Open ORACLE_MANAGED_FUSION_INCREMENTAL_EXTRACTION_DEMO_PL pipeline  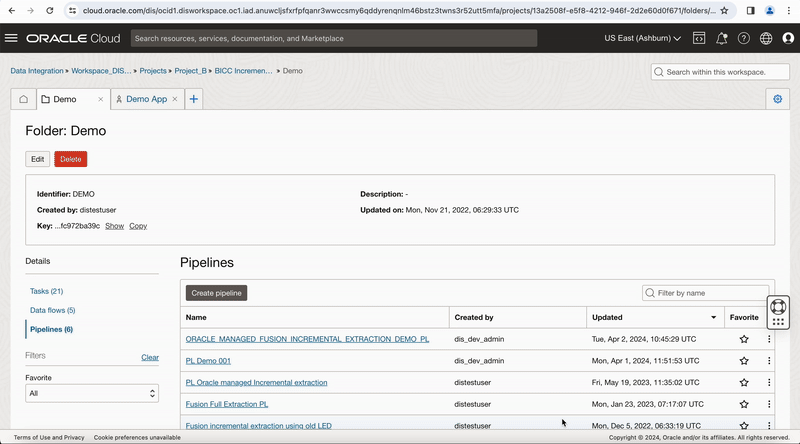pyautogui.click(x=307, y=339)
